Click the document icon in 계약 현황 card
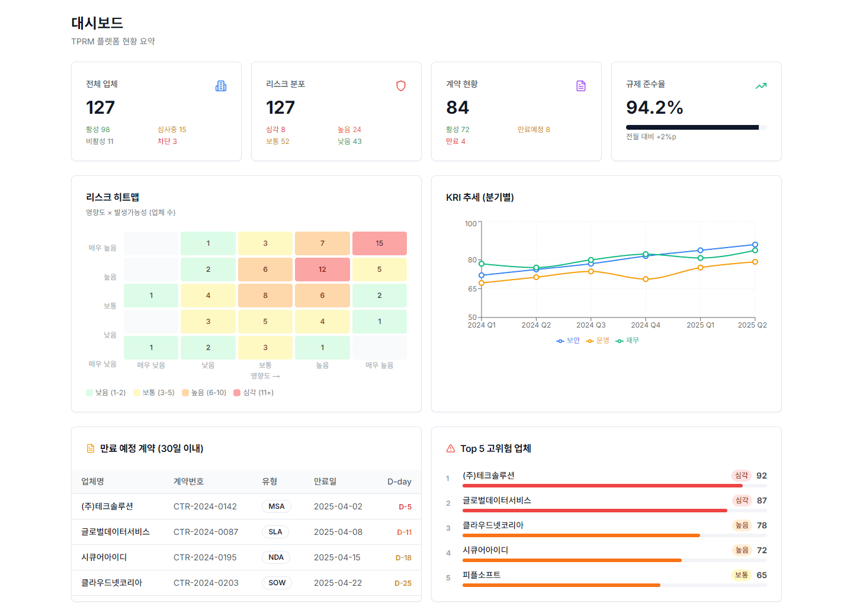 [x=581, y=86]
